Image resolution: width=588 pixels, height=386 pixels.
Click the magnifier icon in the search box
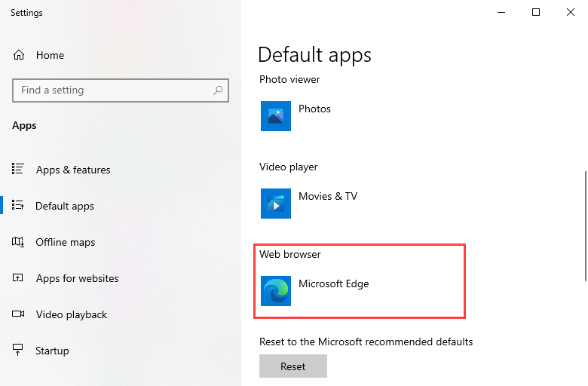point(218,90)
